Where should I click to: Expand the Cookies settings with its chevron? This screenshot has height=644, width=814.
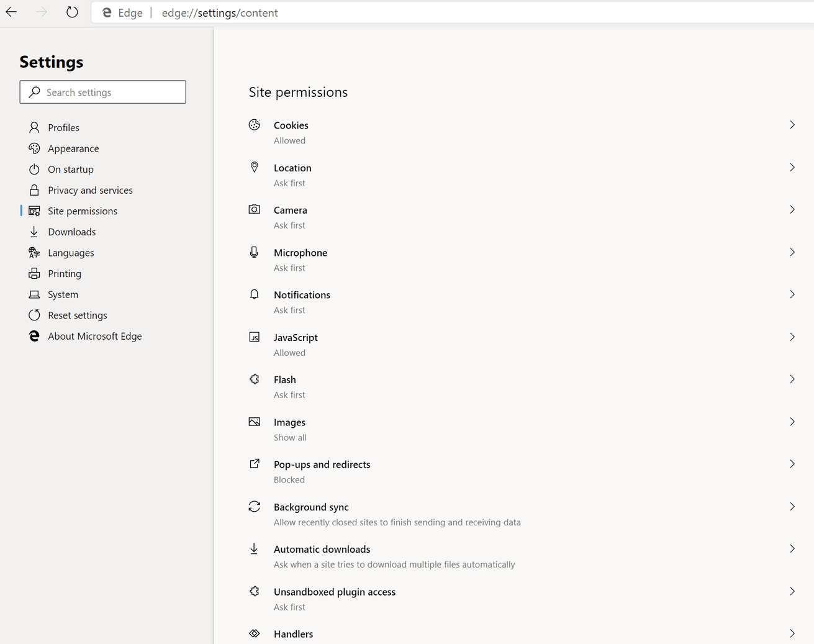coord(792,125)
